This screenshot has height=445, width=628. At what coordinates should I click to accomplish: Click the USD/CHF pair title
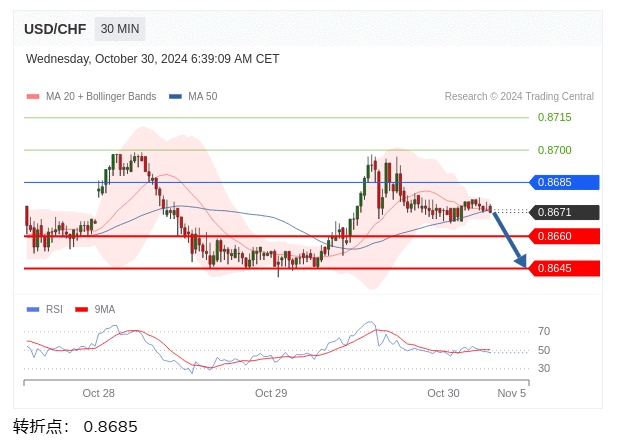coord(55,29)
